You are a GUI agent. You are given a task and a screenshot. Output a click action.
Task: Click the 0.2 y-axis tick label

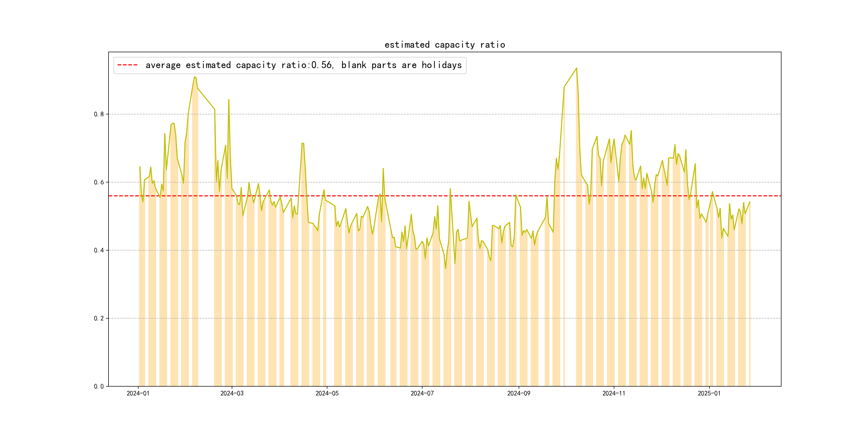coord(99,319)
